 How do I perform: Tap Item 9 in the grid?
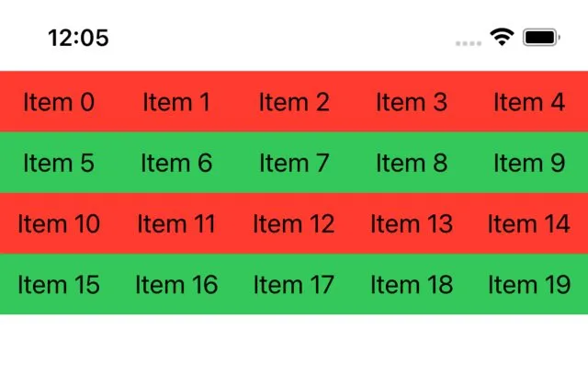pyautogui.click(x=529, y=163)
